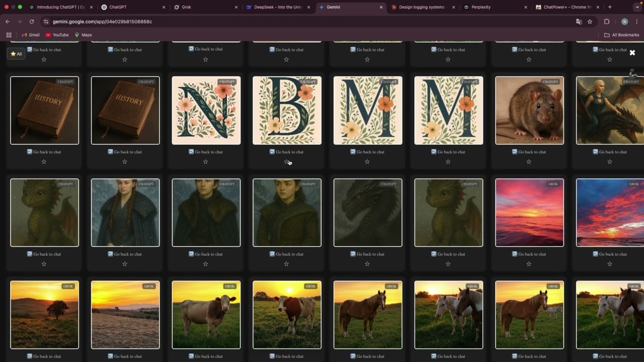Click the browser Back arrow
This screenshot has height=362, width=644.
click(8, 22)
